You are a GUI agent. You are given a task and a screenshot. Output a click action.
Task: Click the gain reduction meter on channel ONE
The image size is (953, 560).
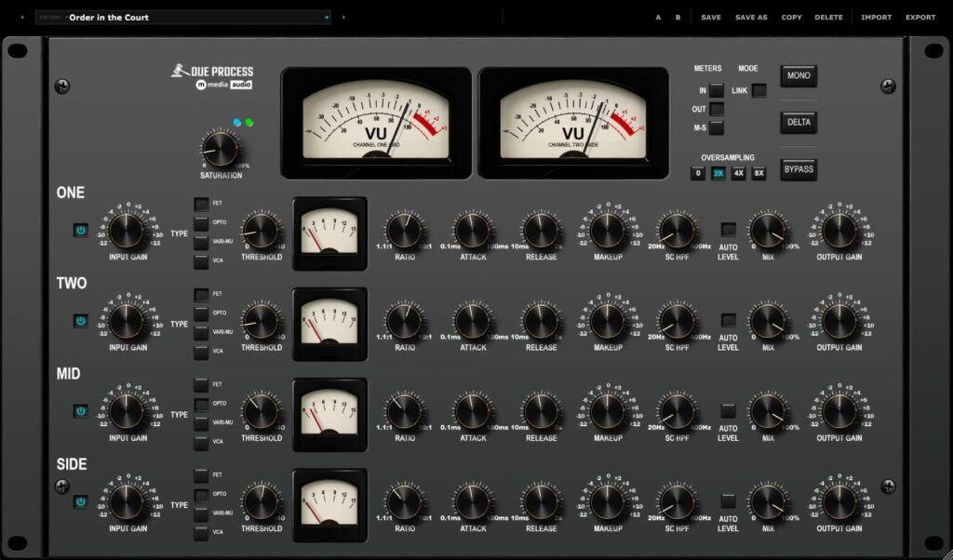coord(330,233)
